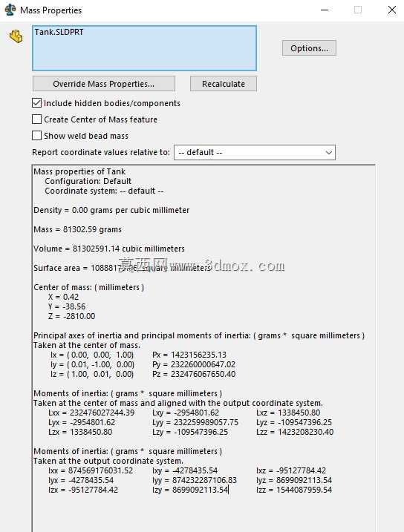The image size is (404, 532).
Task: Click the Configuration: Default line
Action: pyautogui.click(x=88, y=181)
